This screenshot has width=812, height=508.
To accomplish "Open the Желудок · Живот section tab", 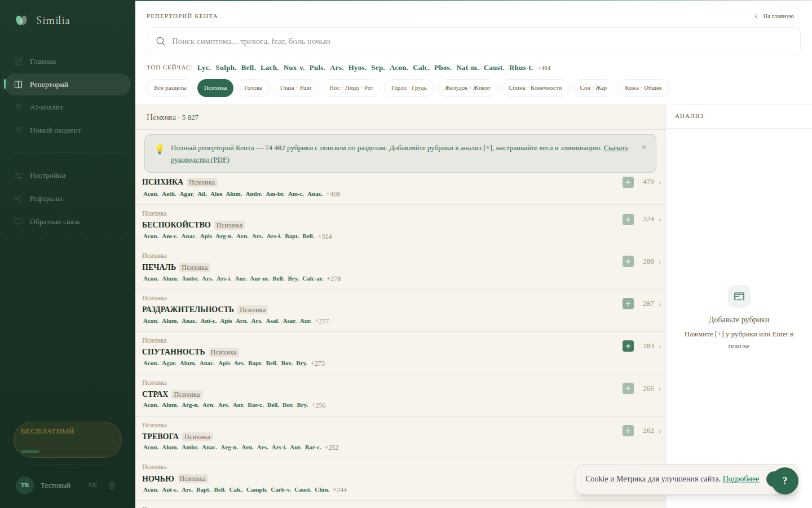I will pos(467,88).
